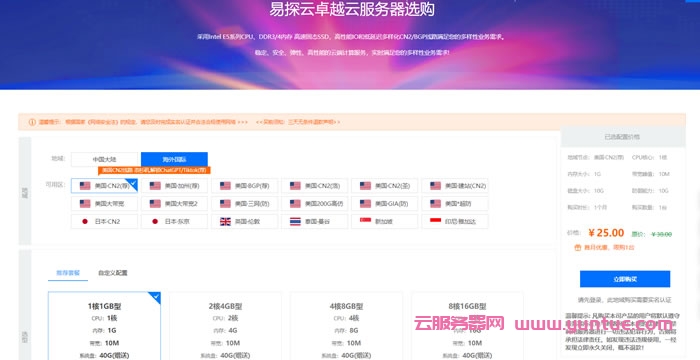The width and height of the screenshot is (700, 360).
Task: Open the 三天无条件退款声明 link
Action: tap(298, 122)
